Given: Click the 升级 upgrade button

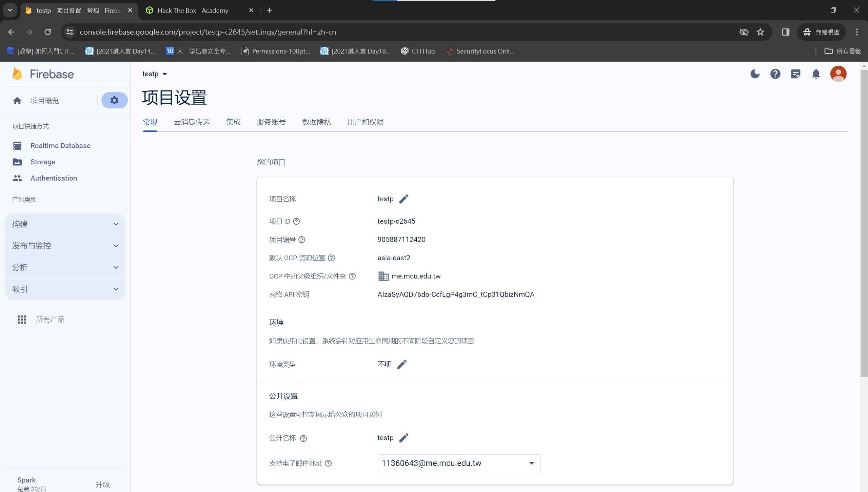Looking at the screenshot, I should [x=102, y=485].
